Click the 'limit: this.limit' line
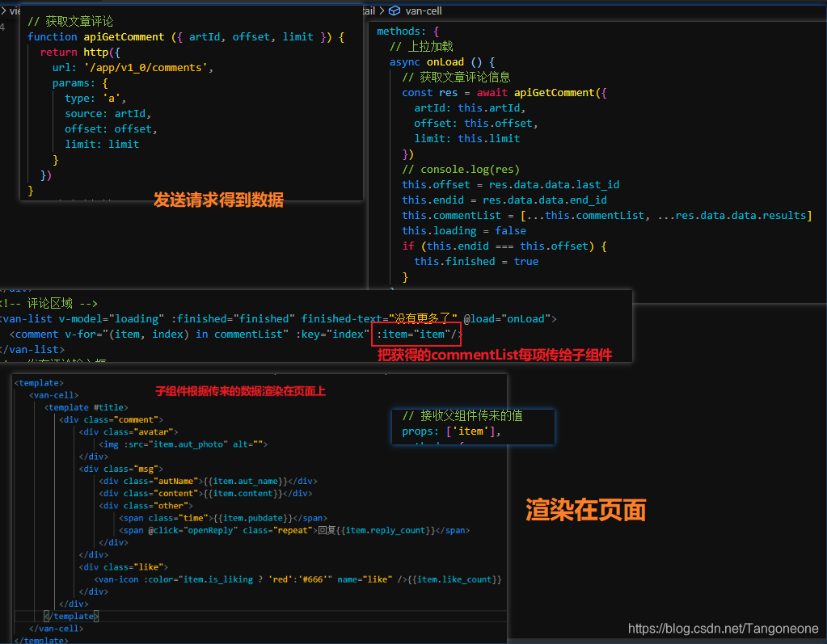Viewport: 827px width, 644px height. click(x=466, y=138)
